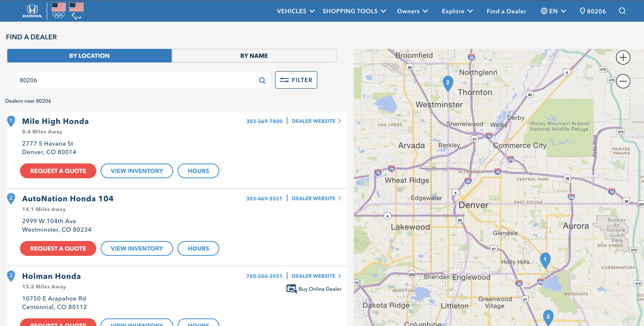The width and height of the screenshot is (644, 326).
Task: Click the address 10750 E Arapahoe Rd
Action: (x=54, y=299)
